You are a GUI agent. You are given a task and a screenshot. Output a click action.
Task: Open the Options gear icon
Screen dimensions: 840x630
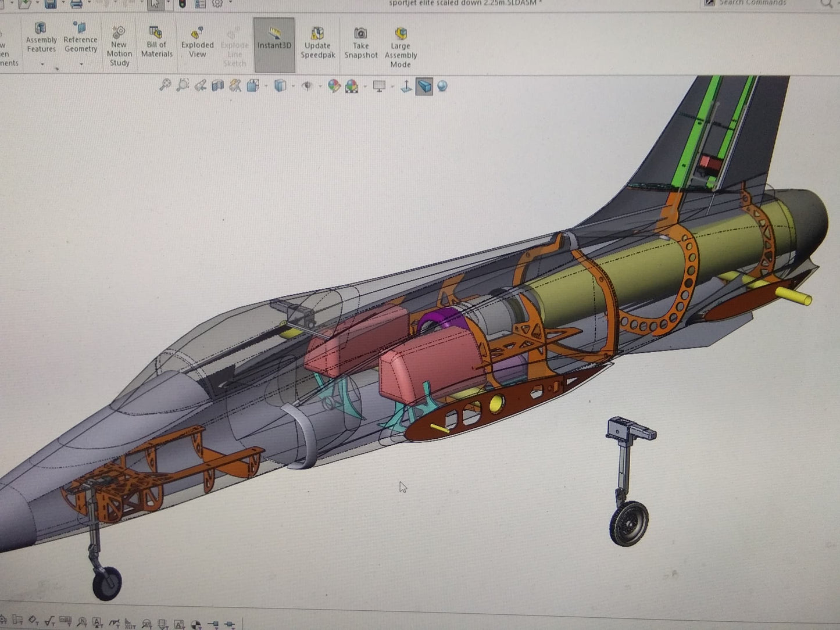tap(217, 3)
